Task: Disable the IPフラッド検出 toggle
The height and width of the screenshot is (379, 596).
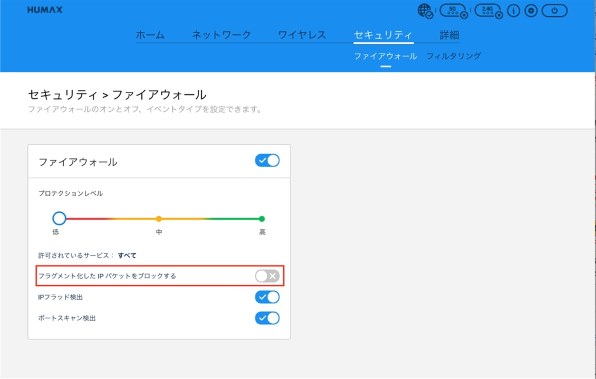Action: pos(267,297)
